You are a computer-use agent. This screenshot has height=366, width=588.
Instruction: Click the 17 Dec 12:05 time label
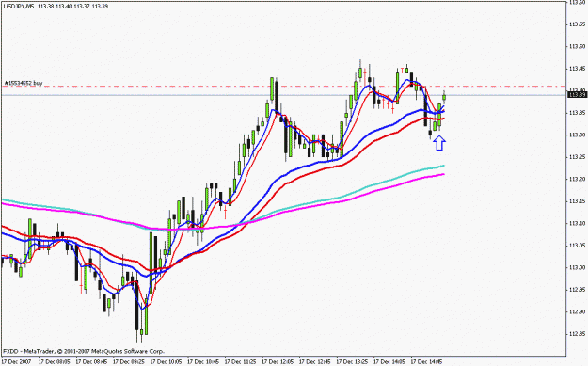[x=278, y=362]
